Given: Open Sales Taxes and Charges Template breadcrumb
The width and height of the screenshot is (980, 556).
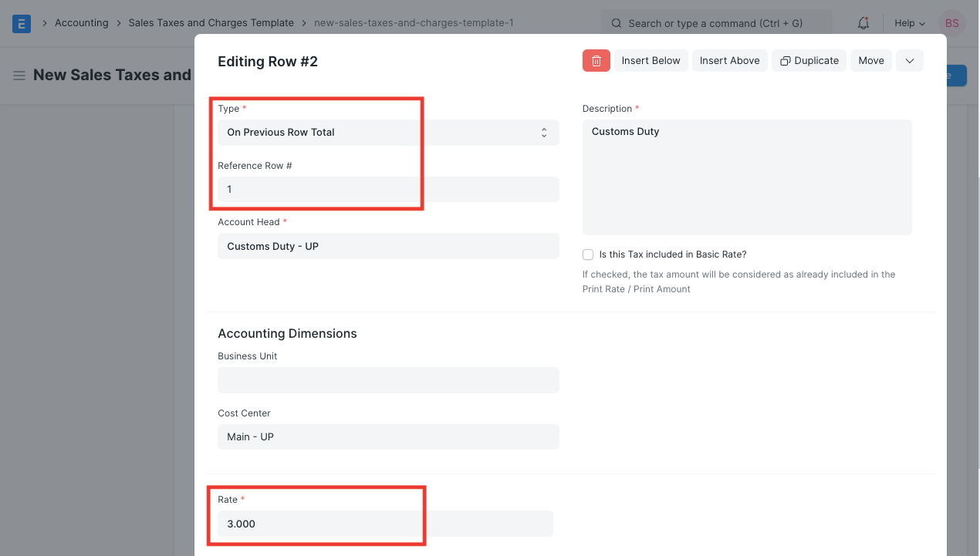Looking at the screenshot, I should (x=211, y=23).
